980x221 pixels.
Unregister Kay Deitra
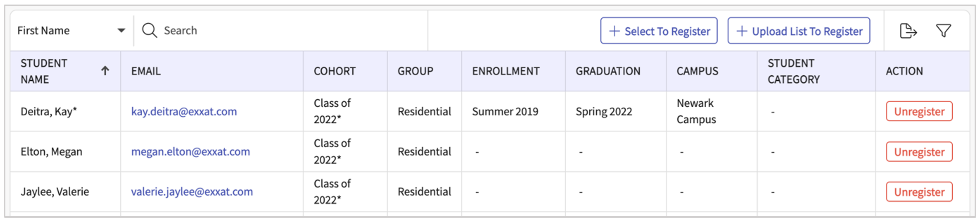[x=919, y=112]
